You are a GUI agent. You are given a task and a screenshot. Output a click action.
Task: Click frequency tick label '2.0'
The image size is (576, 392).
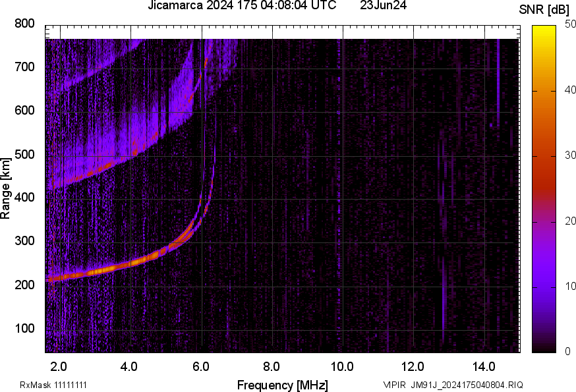click(59, 367)
